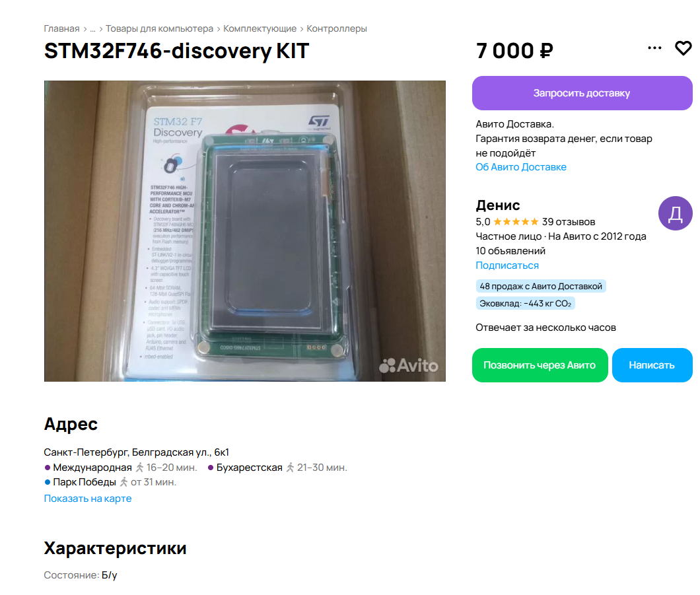The image size is (700, 595).
Task: Click the five-star seller rating
Action: (x=516, y=222)
